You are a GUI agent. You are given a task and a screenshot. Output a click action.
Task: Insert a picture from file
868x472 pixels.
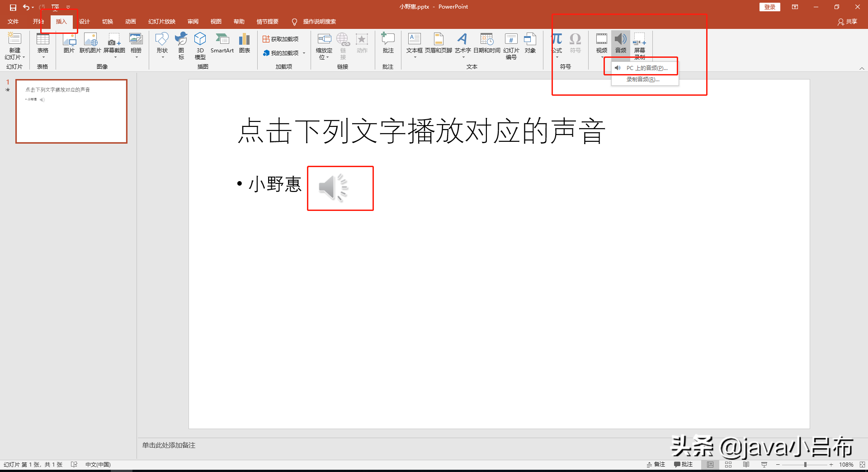click(x=69, y=43)
